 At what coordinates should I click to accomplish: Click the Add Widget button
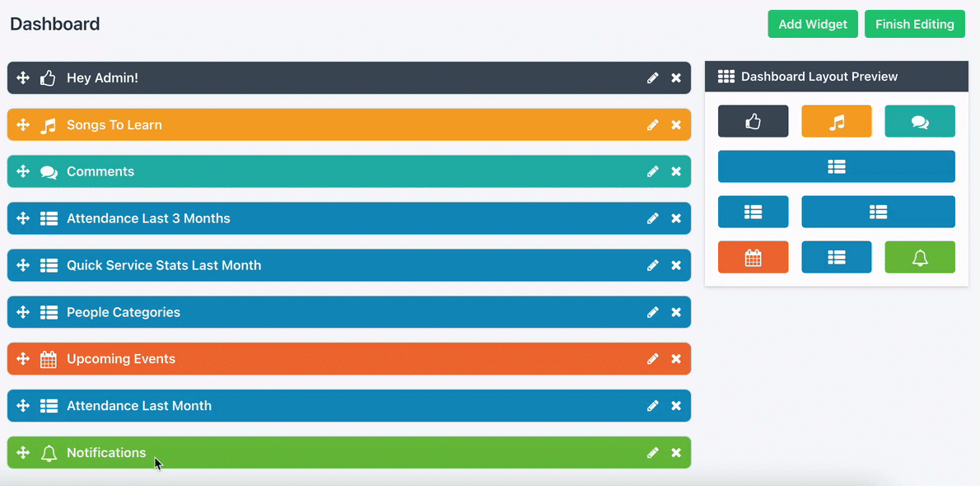(x=813, y=24)
